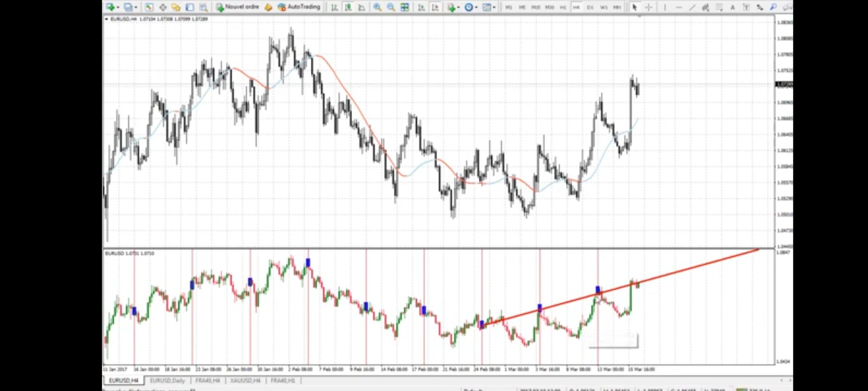Select the Cursor arrow tool
The width and height of the screenshot is (868, 391).
634,7
